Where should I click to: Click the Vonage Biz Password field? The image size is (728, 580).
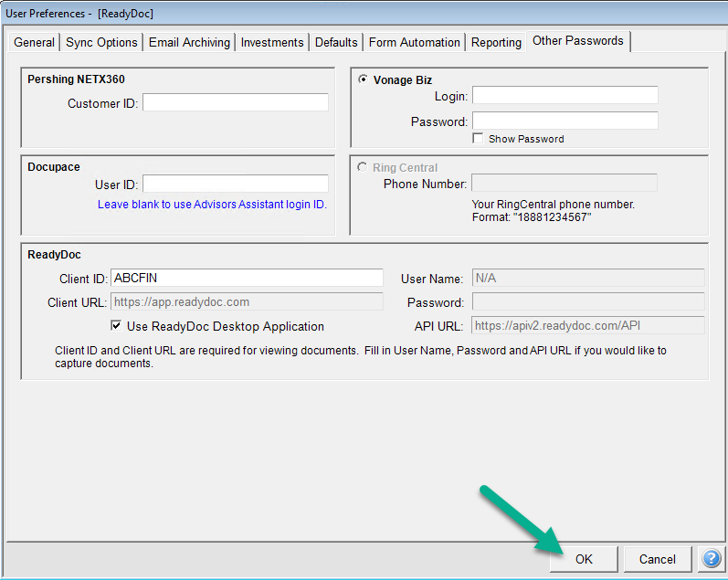point(565,121)
